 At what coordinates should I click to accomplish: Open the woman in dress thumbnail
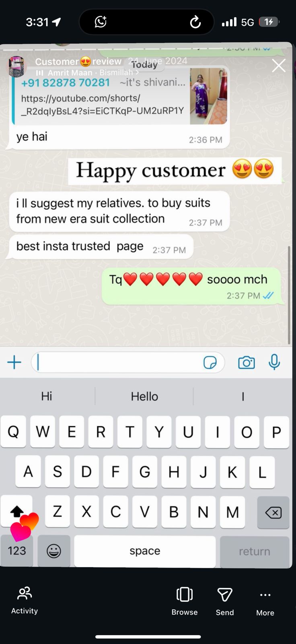pos(208,96)
